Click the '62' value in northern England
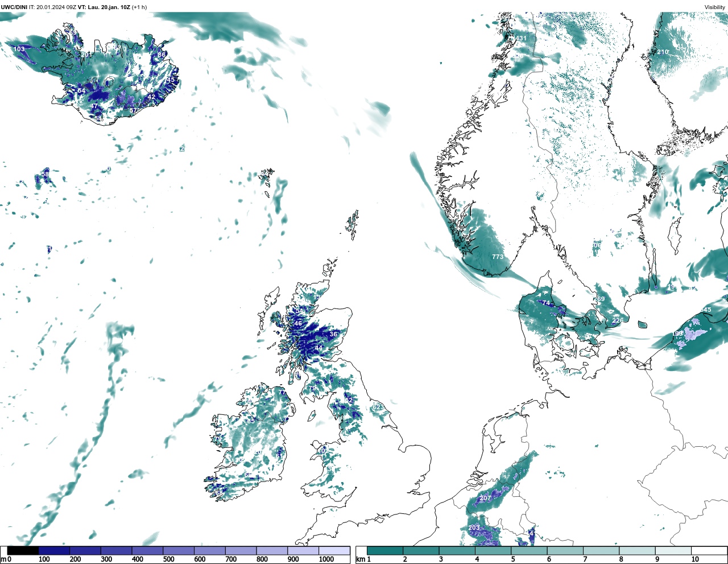 coord(349,401)
